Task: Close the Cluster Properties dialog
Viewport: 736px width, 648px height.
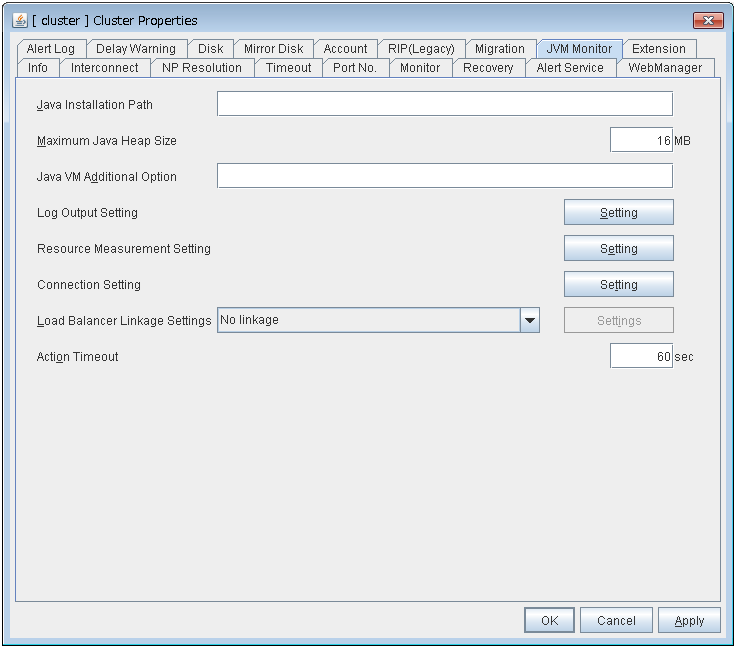Action: coord(707,20)
